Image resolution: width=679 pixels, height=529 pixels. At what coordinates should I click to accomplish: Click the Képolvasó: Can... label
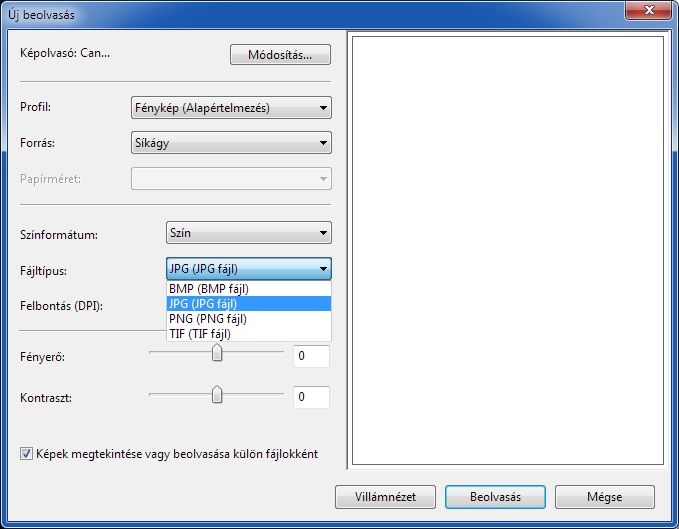[65, 53]
